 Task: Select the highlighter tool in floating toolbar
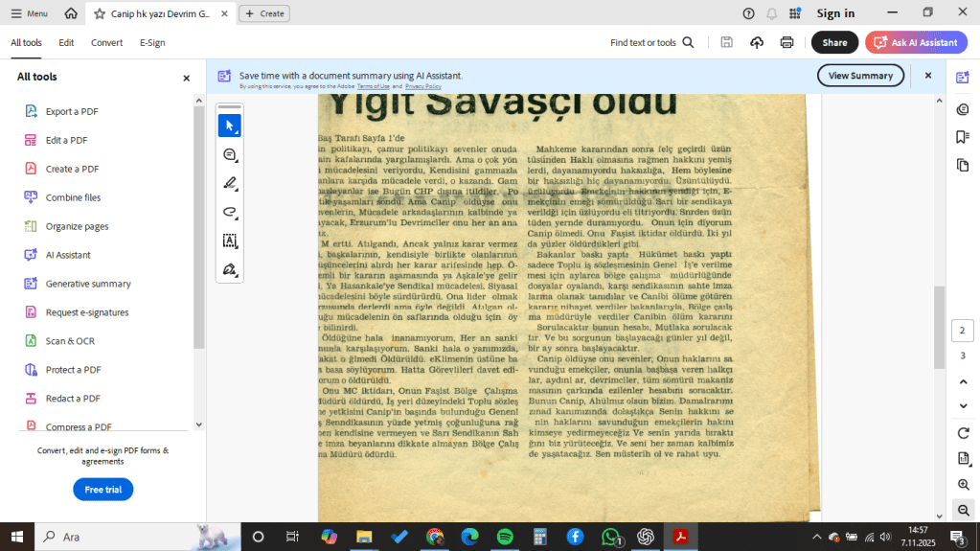tap(230, 183)
